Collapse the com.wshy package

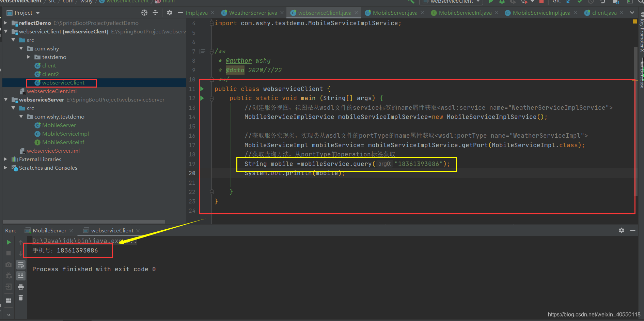coord(21,48)
